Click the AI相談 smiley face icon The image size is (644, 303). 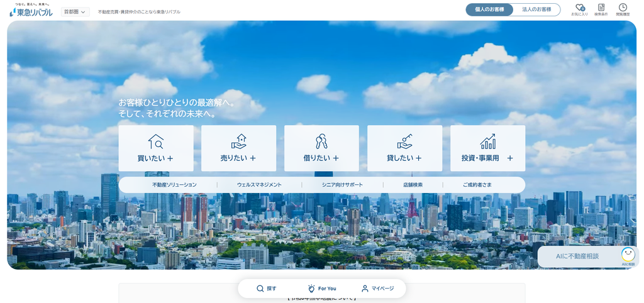tap(628, 255)
